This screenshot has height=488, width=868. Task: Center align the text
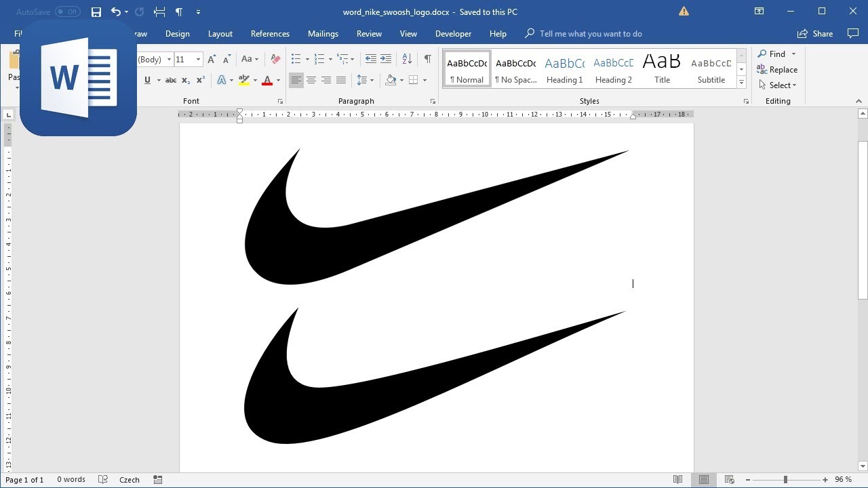[311, 80]
